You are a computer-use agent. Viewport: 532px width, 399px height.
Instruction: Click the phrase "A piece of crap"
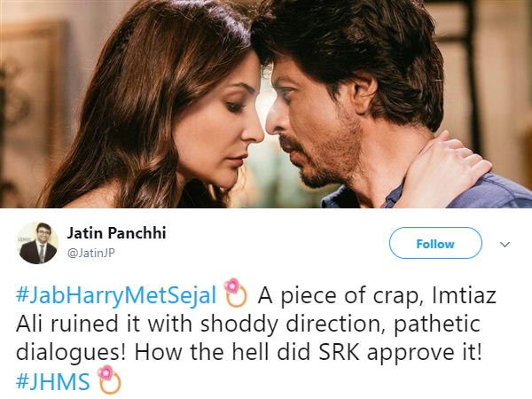(x=340, y=296)
